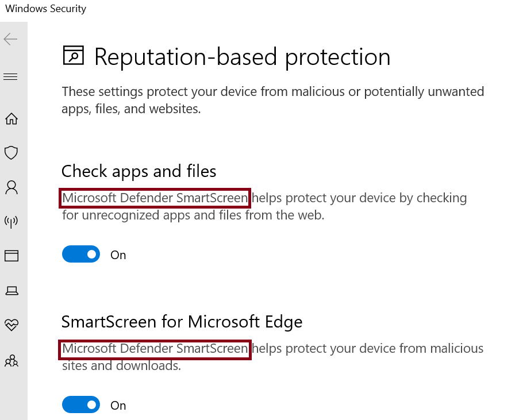The height and width of the screenshot is (420, 519).
Task: Click the highlighted Microsoft Defender SmartScreen text
Action: pos(154,198)
